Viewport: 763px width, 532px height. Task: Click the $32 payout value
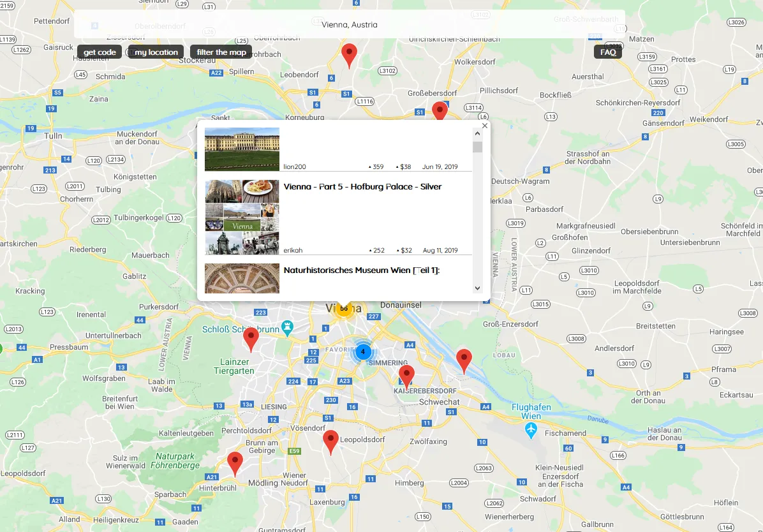[x=404, y=251]
